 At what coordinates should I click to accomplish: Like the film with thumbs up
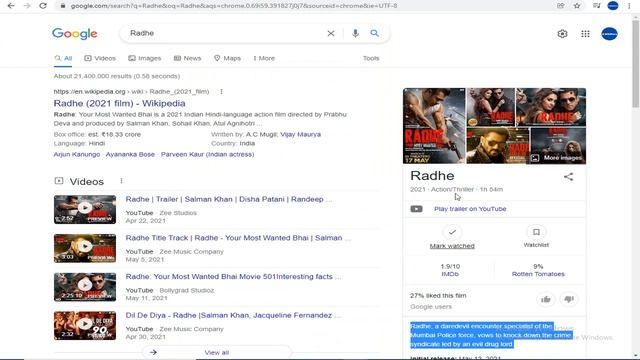coord(546,300)
